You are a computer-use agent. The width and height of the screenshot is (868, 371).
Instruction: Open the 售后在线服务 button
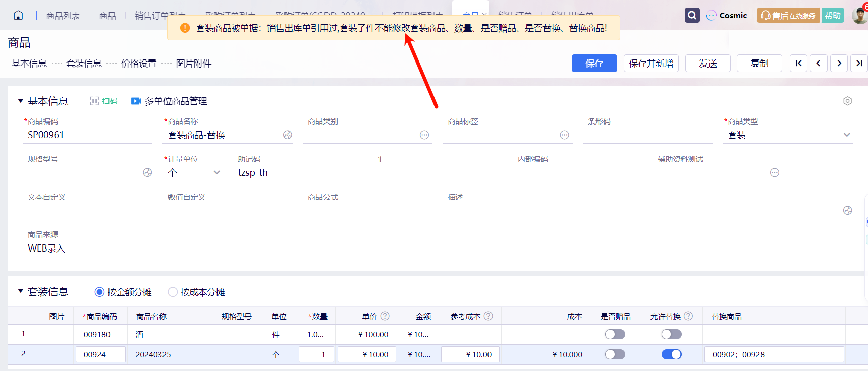click(788, 15)
